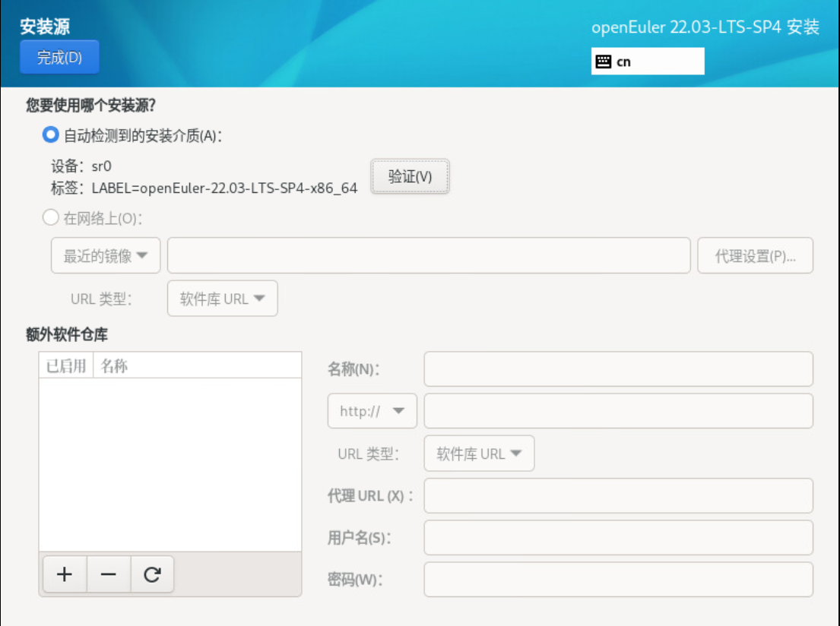Open the http:// protocol dropdown
Viewport: 840px width, 626px height.
click(x=371, y=410)
